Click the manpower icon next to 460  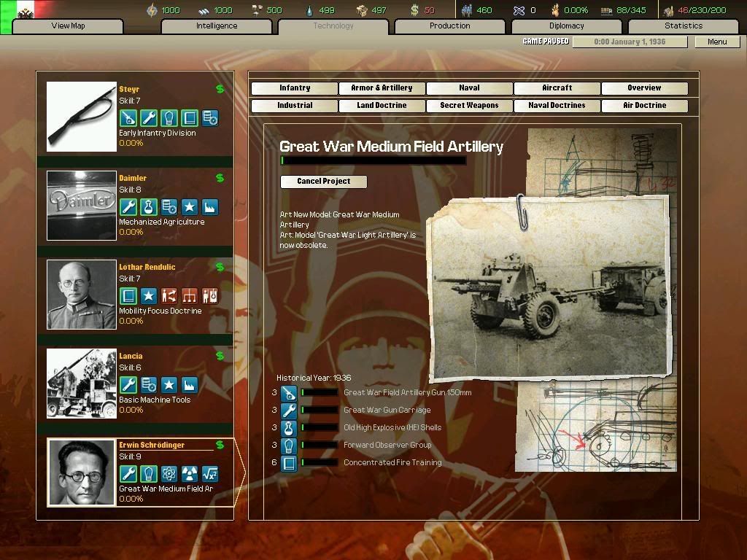[x=467, y=10]
